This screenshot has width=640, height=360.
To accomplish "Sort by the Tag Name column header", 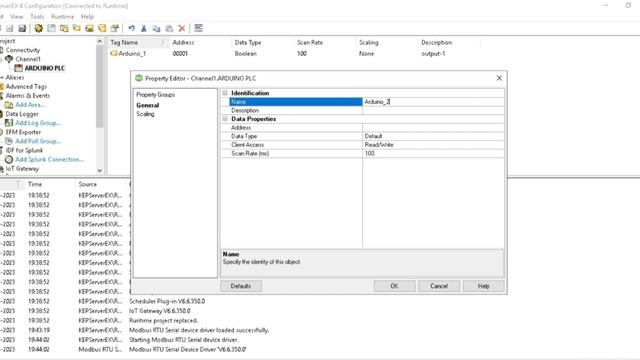I will point(138,42).
